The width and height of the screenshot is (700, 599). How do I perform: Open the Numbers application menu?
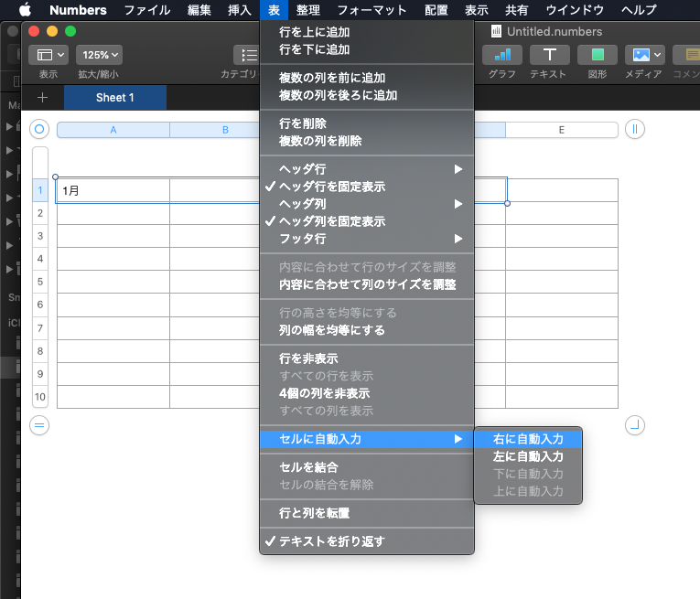(x=78, y=9)
